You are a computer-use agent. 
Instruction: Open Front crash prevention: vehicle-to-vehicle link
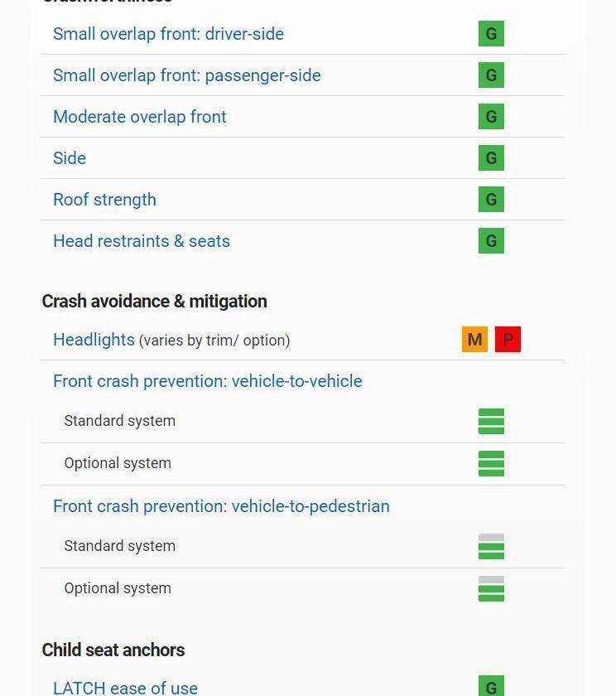pos(208,381)
